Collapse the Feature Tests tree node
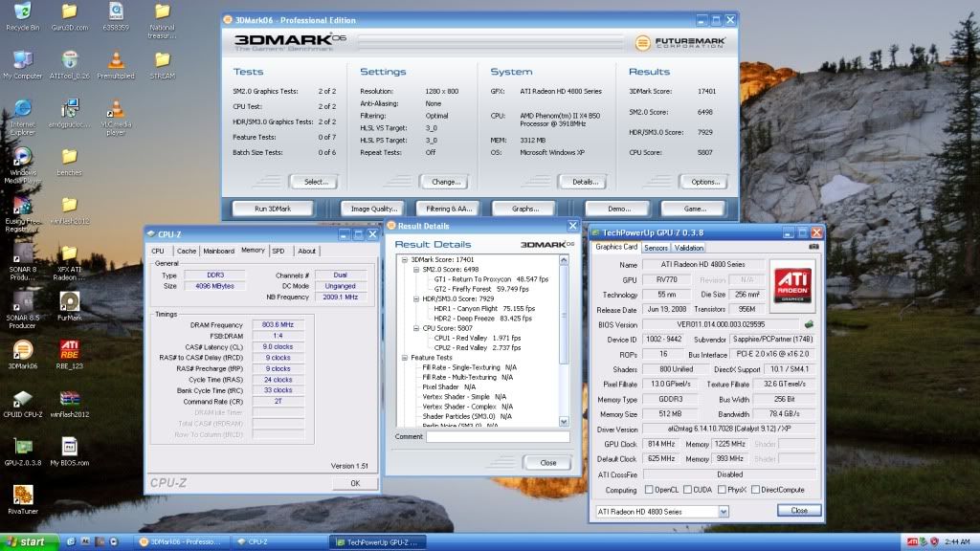This screenshot has width=980, height=551. (405, 358)
